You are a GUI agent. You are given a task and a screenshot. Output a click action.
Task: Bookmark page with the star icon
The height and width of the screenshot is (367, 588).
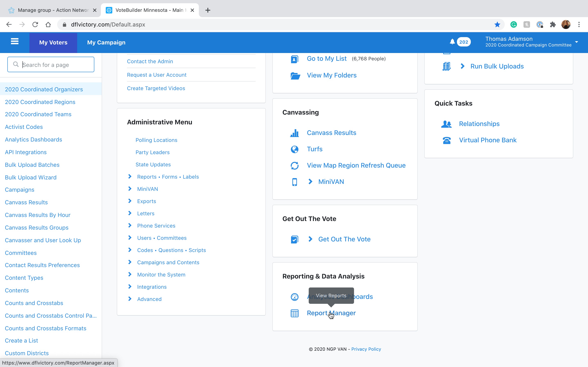[497, 24]
